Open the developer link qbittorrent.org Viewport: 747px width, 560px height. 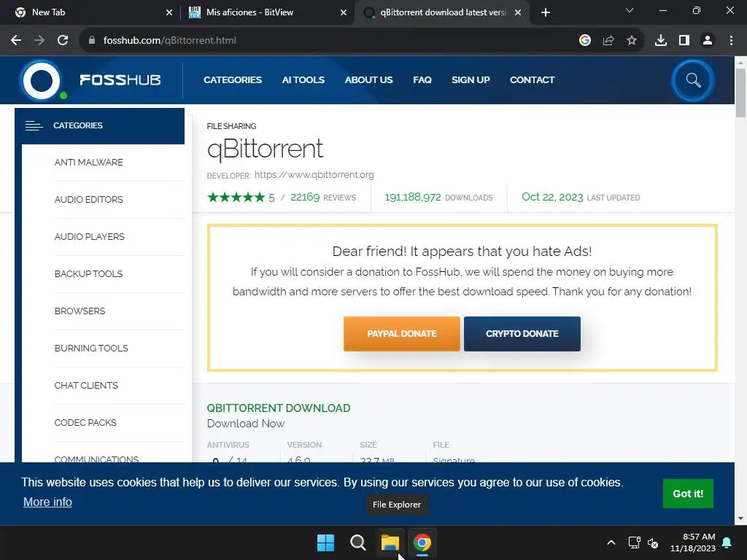[314, 175]
